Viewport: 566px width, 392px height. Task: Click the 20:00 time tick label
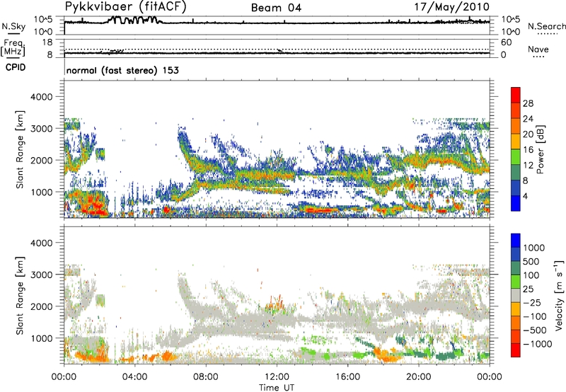(x=419, y=377)
